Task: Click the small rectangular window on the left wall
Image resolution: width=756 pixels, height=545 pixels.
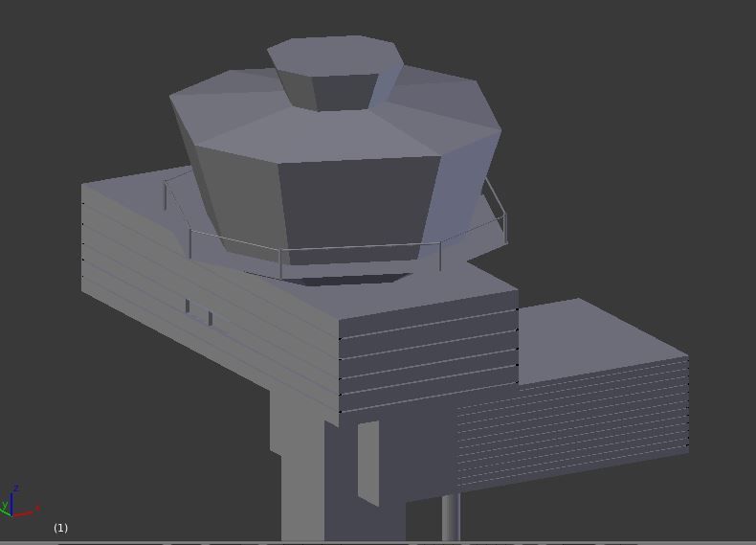Action: pos(199,311)
